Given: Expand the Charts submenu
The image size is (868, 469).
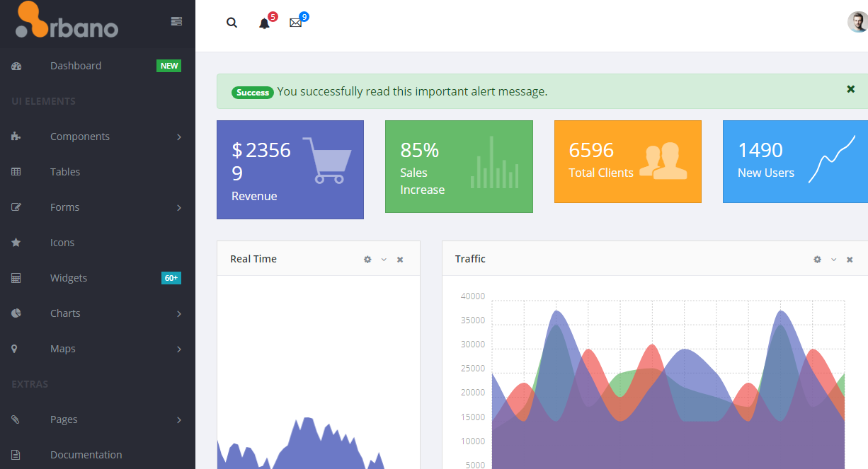Looking at the screenshot, I should [x=65, y=313].
